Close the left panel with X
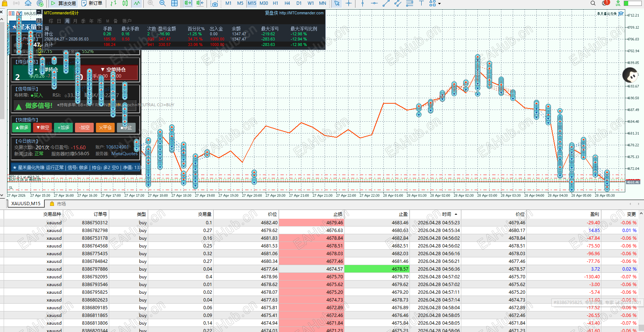 [x=1, y=12]
